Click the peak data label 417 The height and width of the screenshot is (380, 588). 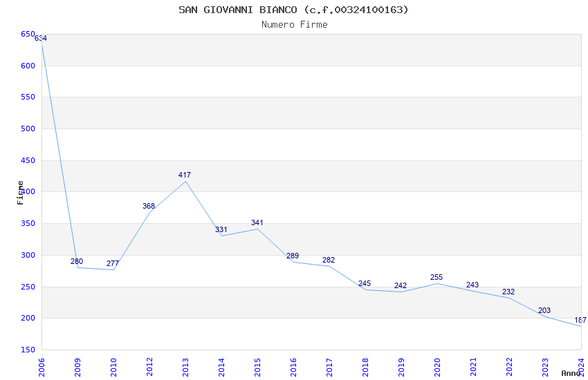pos(185,175)
